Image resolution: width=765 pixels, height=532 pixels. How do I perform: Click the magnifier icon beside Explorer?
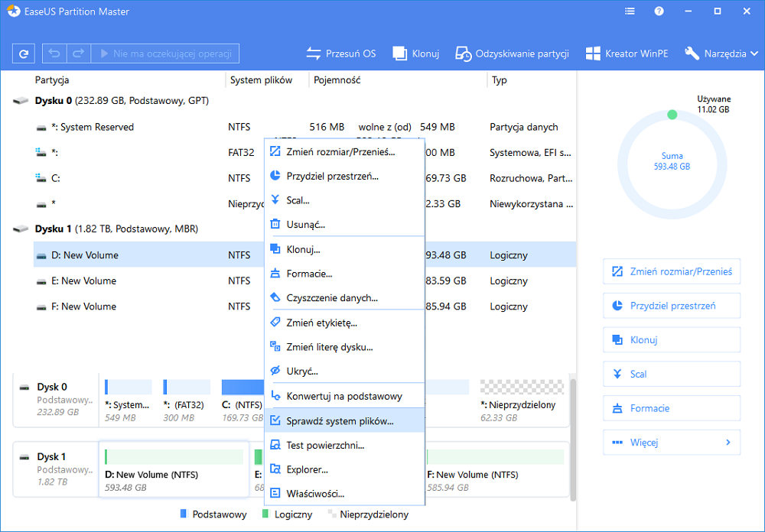pyautogui.click(x=275, y=469)
